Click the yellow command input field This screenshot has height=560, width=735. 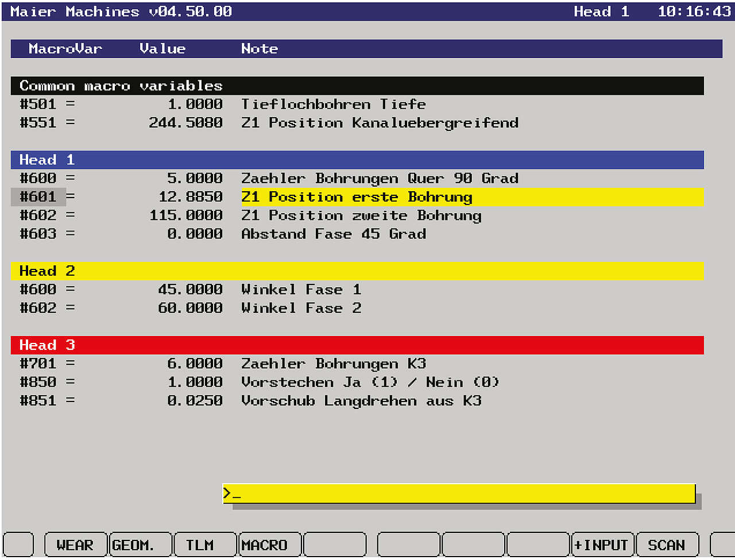click(x=459, y=493)
